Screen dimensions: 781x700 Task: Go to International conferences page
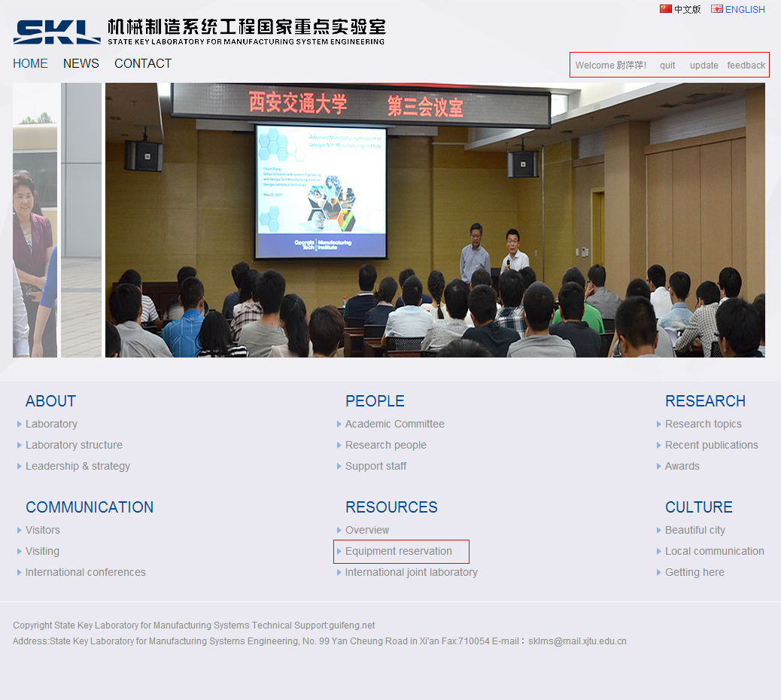(x=86, y=572)
